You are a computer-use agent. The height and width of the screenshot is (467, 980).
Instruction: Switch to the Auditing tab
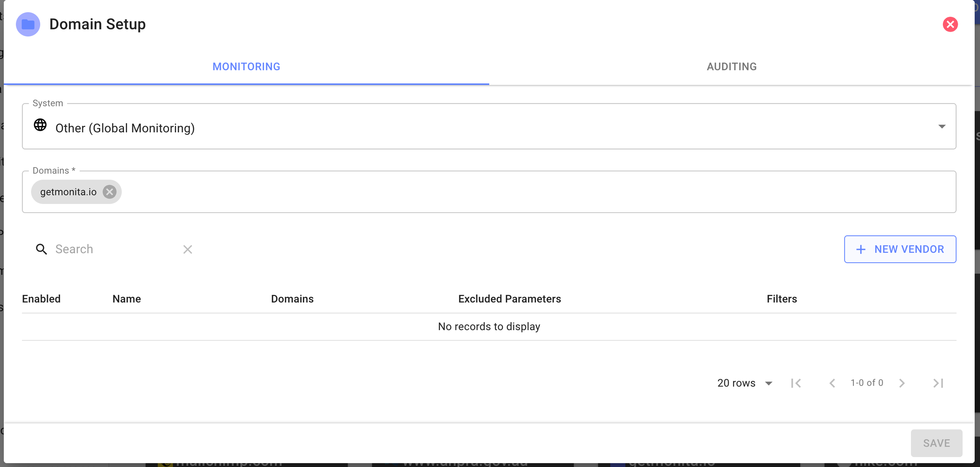731,67
